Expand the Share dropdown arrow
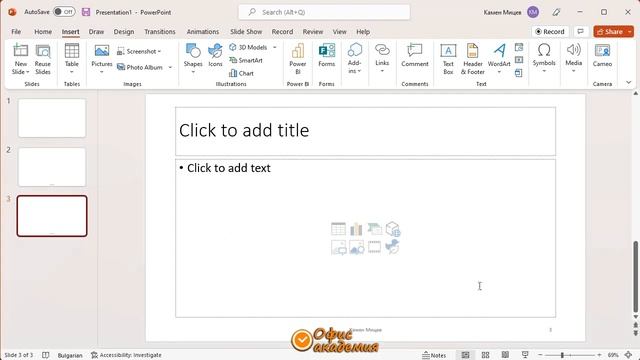Image resolution: width=640 pixels, height=360 pixels. (x=630, y=31)
